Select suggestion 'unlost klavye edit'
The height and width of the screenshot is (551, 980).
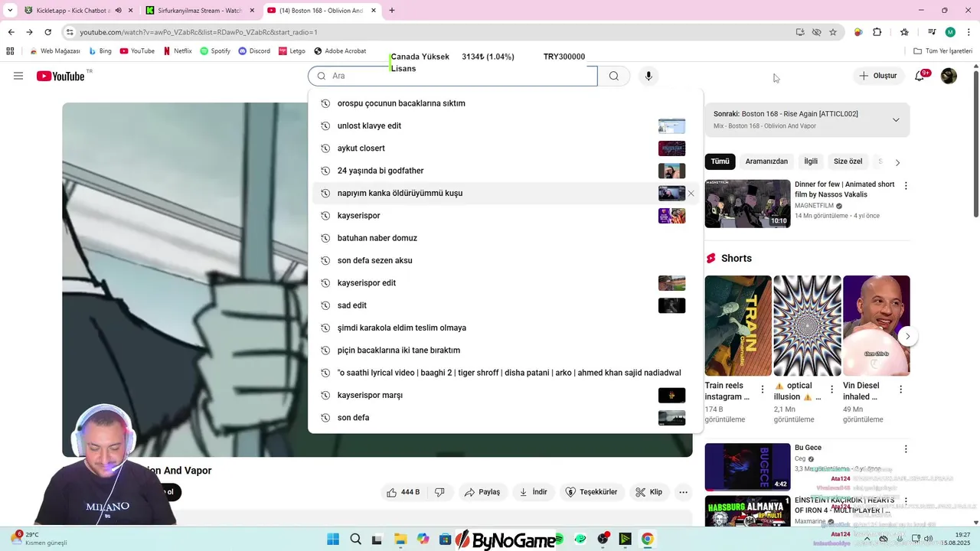click(x=505, y=126)
